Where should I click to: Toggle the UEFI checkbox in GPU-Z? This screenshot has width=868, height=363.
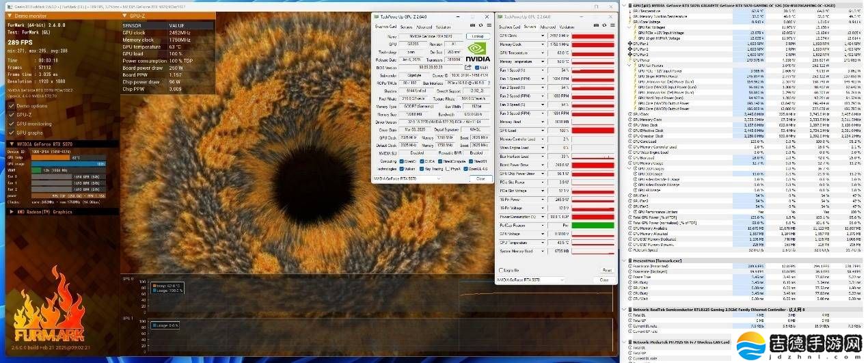pyautogui.click(x=476, y=68)
